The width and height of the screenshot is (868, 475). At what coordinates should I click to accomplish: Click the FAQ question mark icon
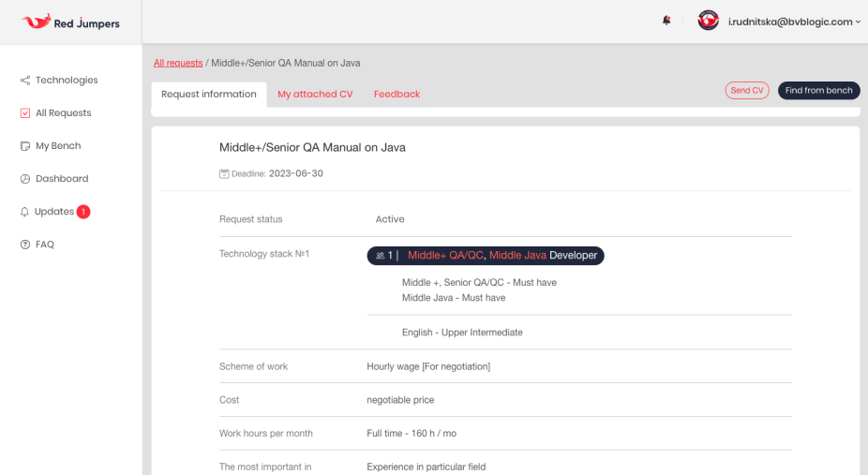25,245
